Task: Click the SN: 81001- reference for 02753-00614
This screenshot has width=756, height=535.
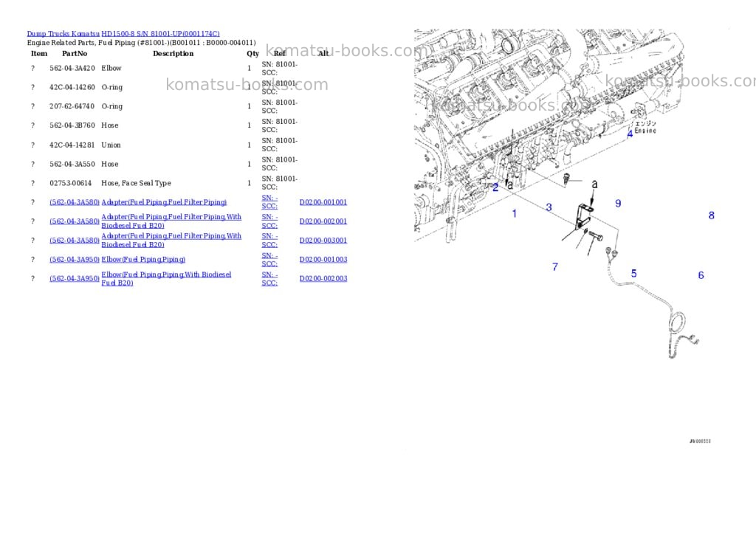Action: click(280, 179)
